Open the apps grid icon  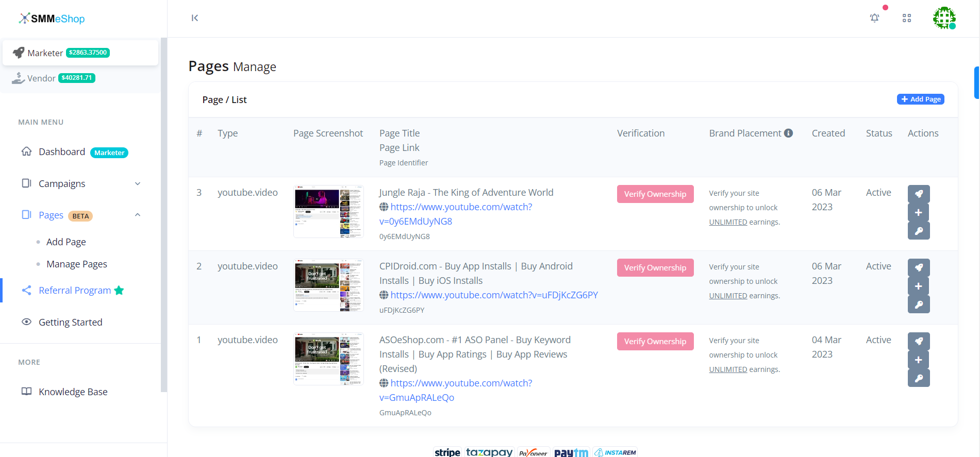pos(907,18)
